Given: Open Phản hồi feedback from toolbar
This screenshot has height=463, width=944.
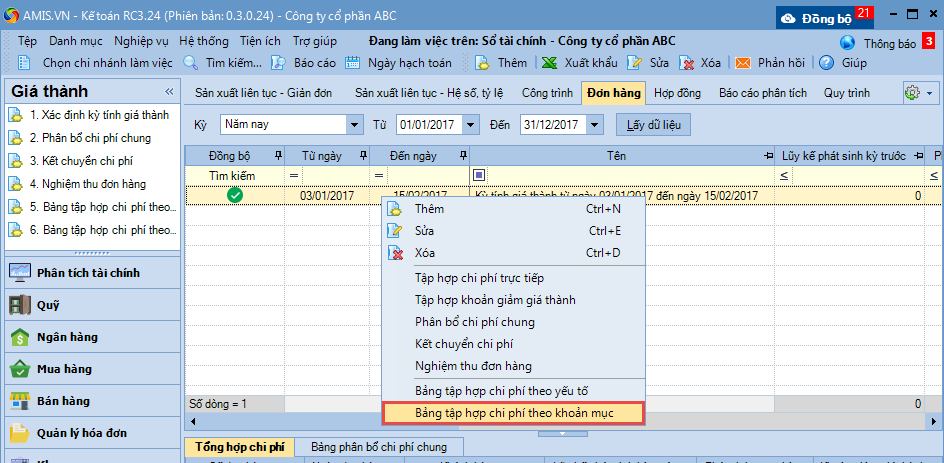Looking at the screenshot, I should (x=743, y=62).
